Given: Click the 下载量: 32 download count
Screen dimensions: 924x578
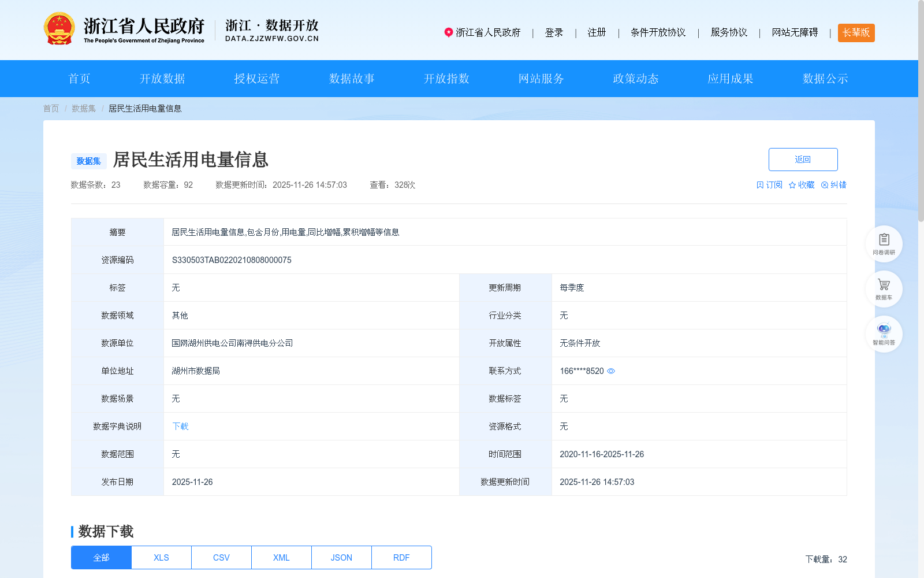Looking at the screenshot, I should pyautogui.click(x=826, y=560).
